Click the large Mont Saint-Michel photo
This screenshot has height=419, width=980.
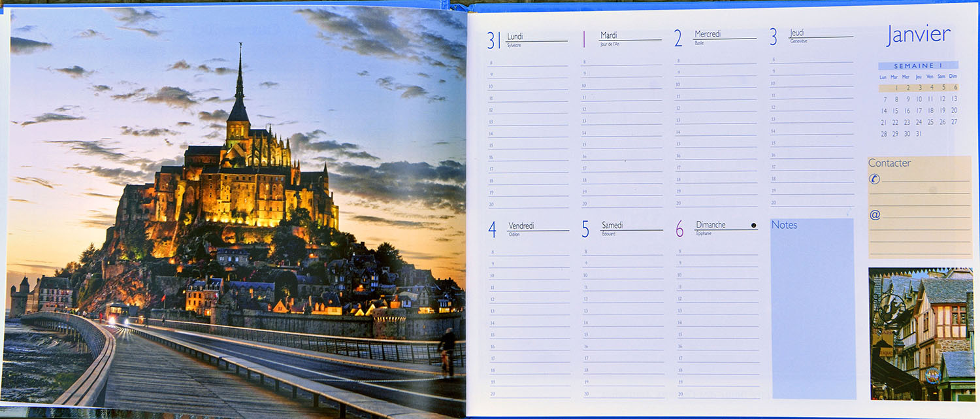pyautogui.click(x=235, y=209)
